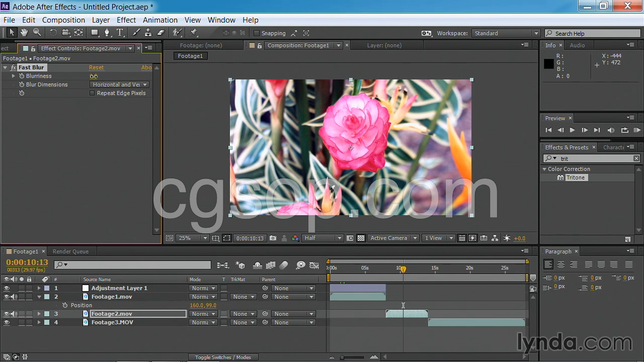Open the Blur Dimensions dropdown
This screenshot has height=362, width=644.
coord(120,84)
